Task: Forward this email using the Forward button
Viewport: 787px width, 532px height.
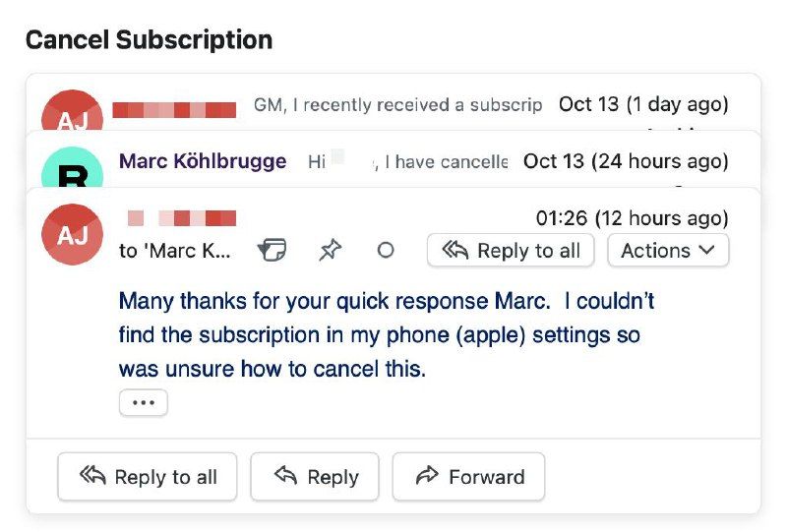Action: pyautogui.click(x=468, y=477)
